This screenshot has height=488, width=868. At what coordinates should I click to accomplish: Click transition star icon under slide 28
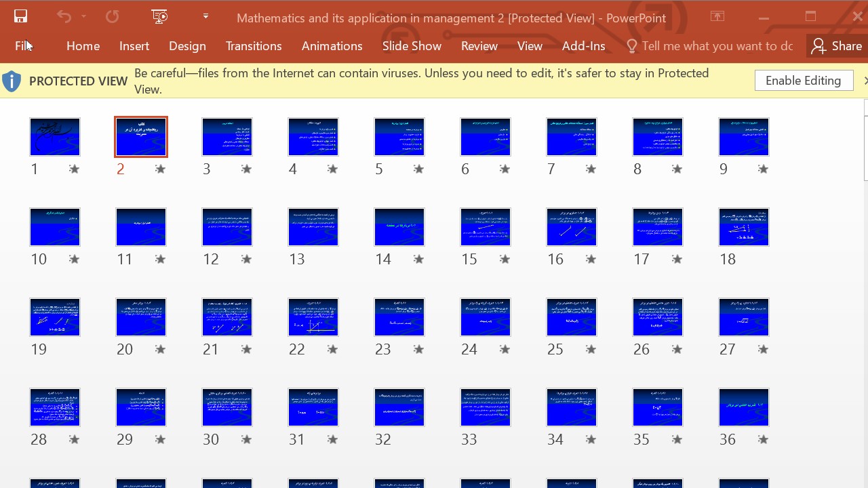pos(74,439)
